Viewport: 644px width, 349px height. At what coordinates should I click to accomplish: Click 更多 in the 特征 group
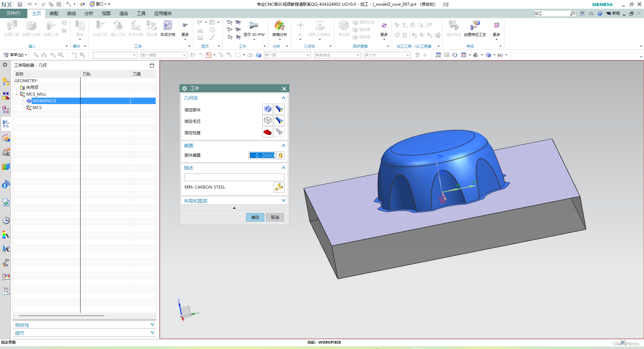(x=496, y=30)
